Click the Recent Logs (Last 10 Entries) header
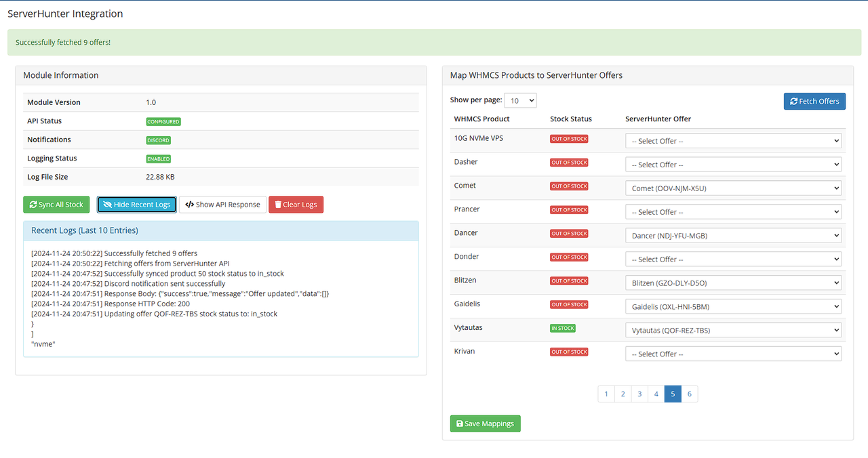Viewport: 868px width, 458px height. (x=85, y=230)
